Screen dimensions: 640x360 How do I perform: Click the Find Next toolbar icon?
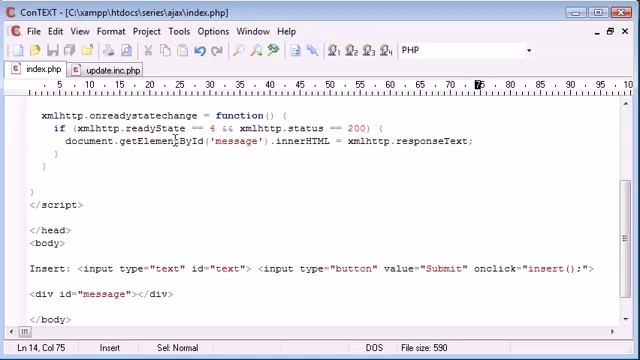(256, 50)
